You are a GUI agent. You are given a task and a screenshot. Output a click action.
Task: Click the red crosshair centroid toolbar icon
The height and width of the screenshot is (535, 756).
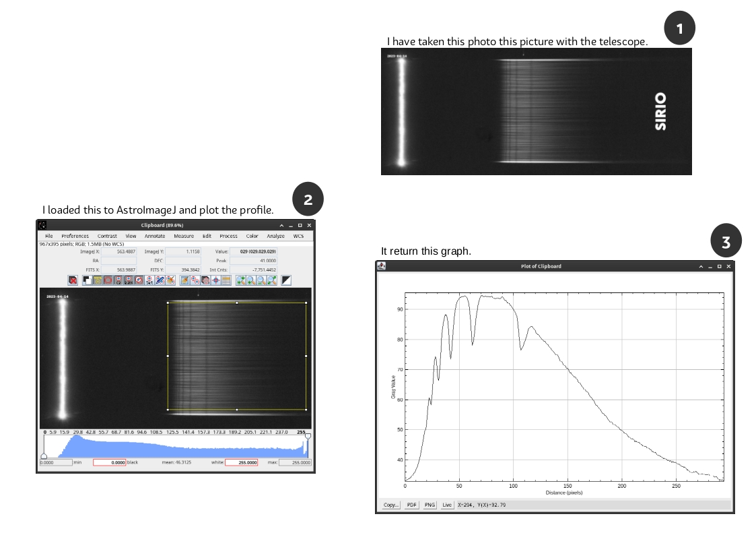point(215,280)
